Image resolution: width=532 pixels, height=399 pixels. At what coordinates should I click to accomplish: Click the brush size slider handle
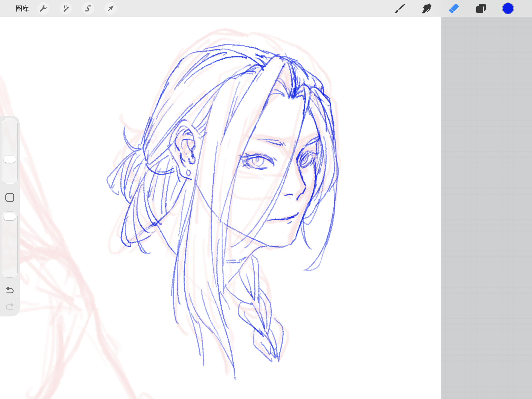(x=10, y=159)
